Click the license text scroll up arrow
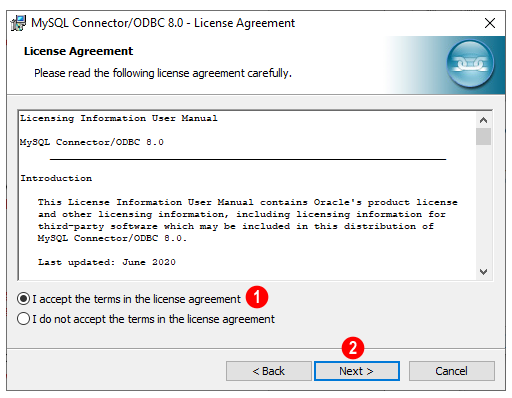The width and height of the screenshot is (512, 398). pyautogui.click(x=483, y=120)
